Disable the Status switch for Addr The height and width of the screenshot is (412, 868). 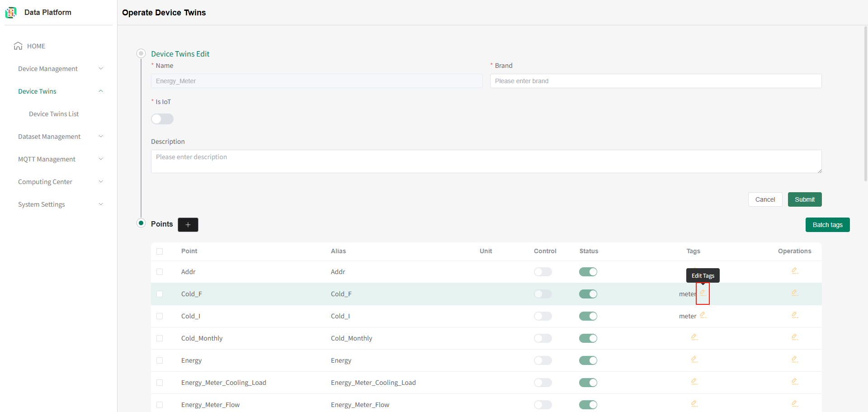click(588, 272)
